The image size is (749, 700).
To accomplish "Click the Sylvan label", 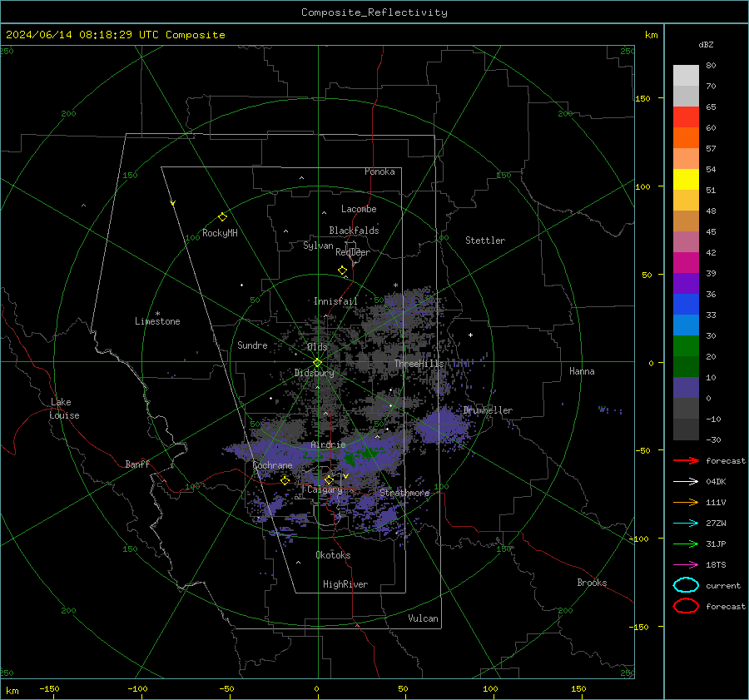I will [318, 246].
